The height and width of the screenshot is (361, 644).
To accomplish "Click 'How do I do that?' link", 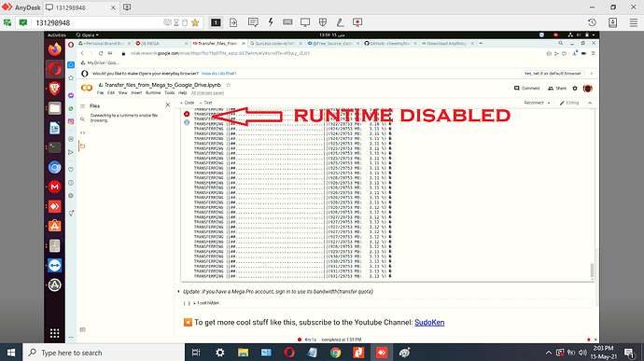I will pos(218,74).
